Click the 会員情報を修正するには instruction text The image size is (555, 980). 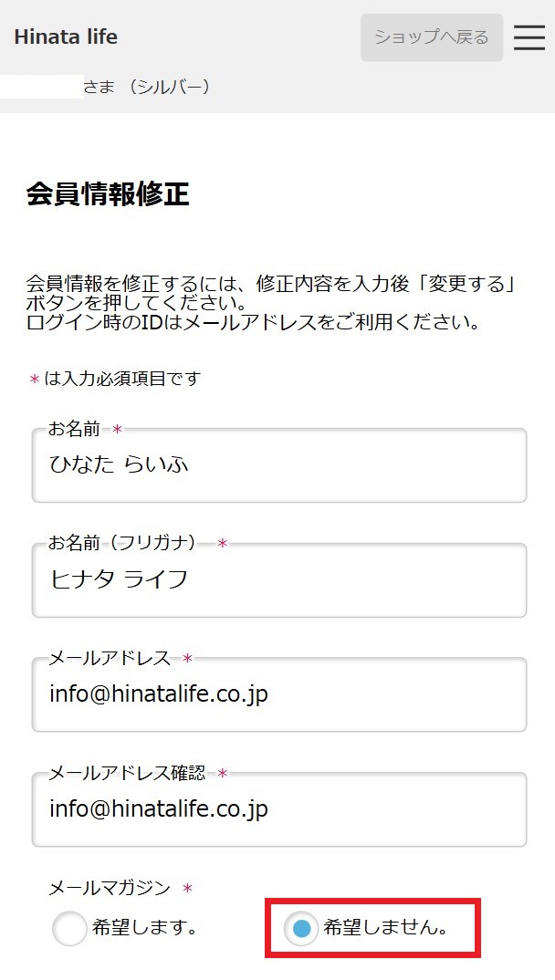[x=270, y=283]
